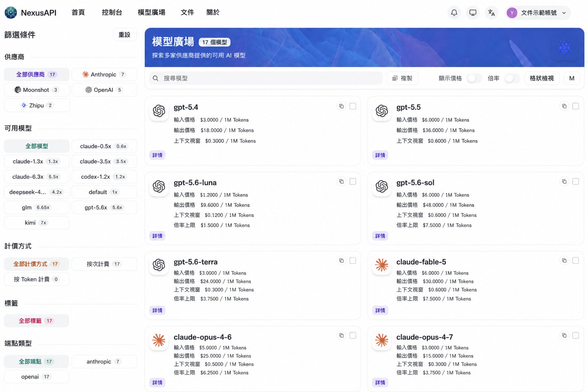Open 詳情 for gpt-5.4
This screenshot has width=588, height=392.
(x=157, y=155)
